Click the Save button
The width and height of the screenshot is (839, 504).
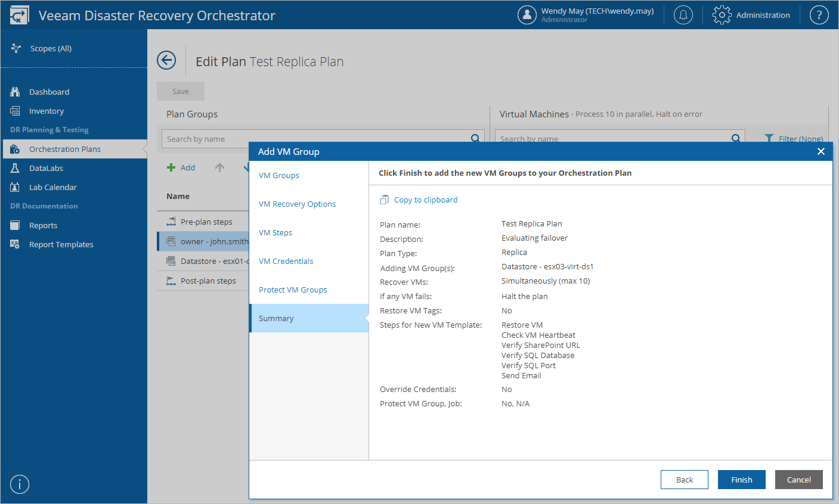[x=181, y=91]
